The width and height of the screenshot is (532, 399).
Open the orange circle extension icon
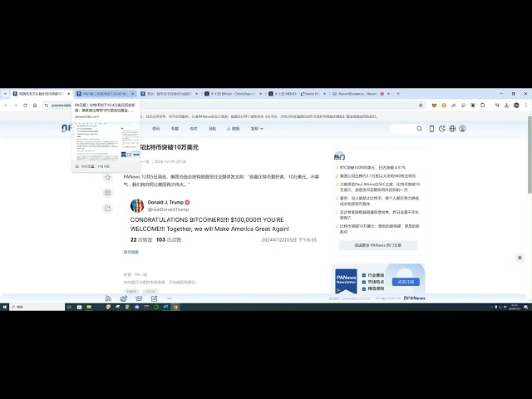click(x=444, y=106)
